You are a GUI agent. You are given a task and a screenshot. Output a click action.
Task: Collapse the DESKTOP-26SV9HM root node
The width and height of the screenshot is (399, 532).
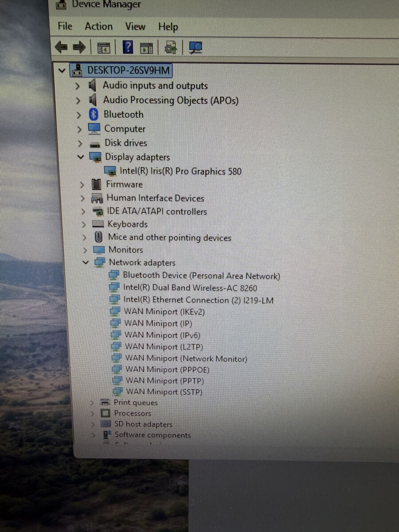pos(62,70)
